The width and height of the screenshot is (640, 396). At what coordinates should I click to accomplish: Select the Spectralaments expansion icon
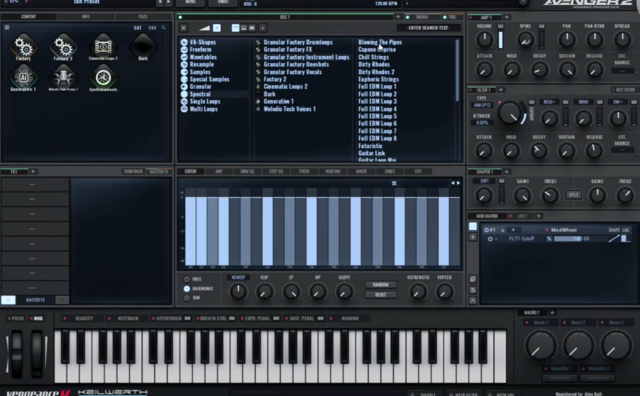point(103,78)
